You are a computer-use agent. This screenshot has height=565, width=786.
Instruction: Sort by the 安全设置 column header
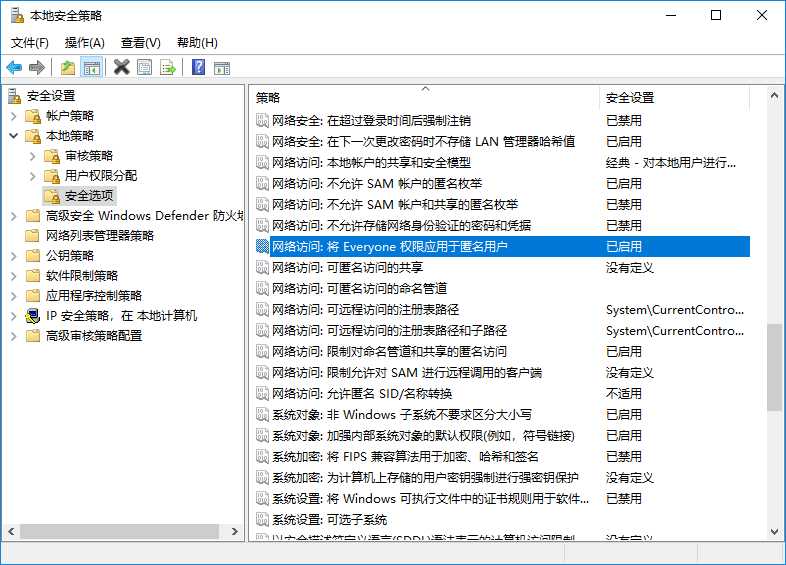(674, 98)
